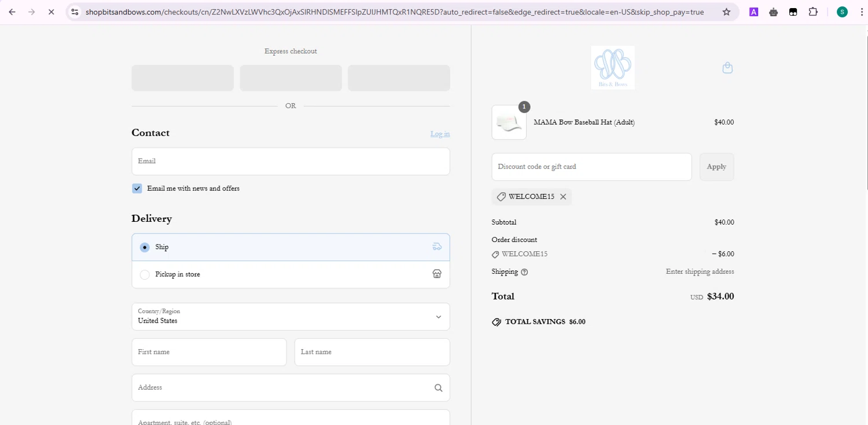
Task: Click the Subtotal label
Action: pyautogui.click(x=503, y=222)
